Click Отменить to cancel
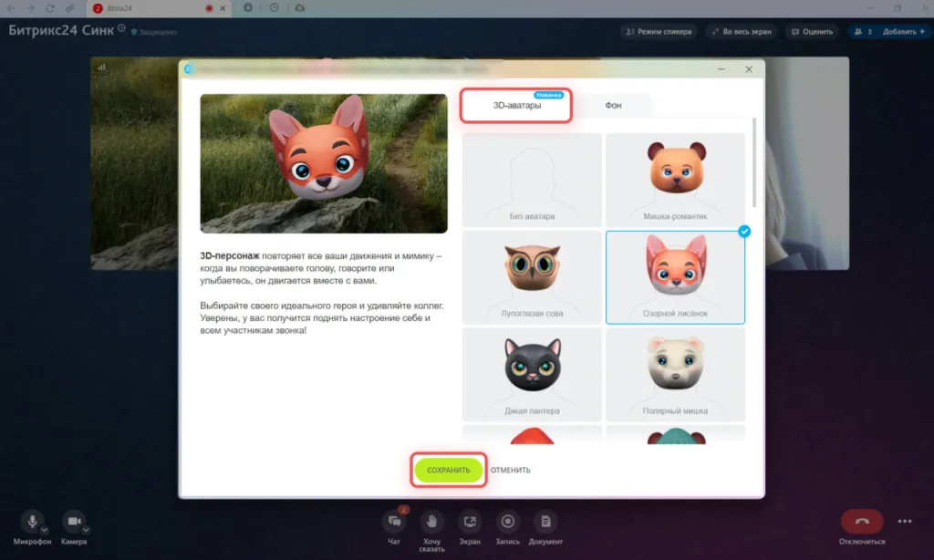Viewport: 934px width, 560px height. pyautogui.click(x=510, y=470)
